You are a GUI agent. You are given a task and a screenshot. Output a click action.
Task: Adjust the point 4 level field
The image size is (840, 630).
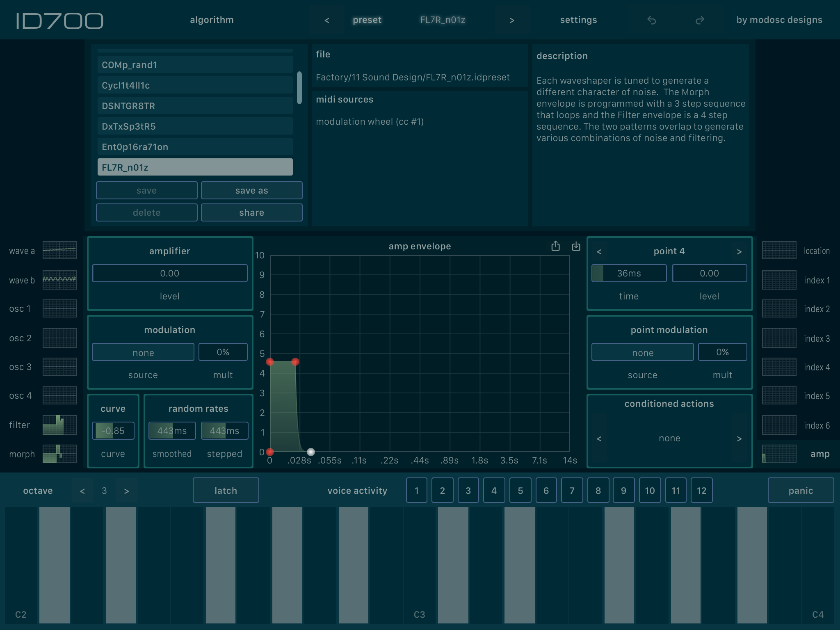709,273
